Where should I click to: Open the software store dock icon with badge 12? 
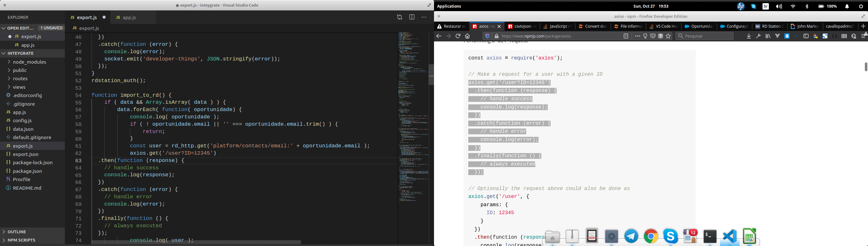pyautogui.click(x=690, y=236)
